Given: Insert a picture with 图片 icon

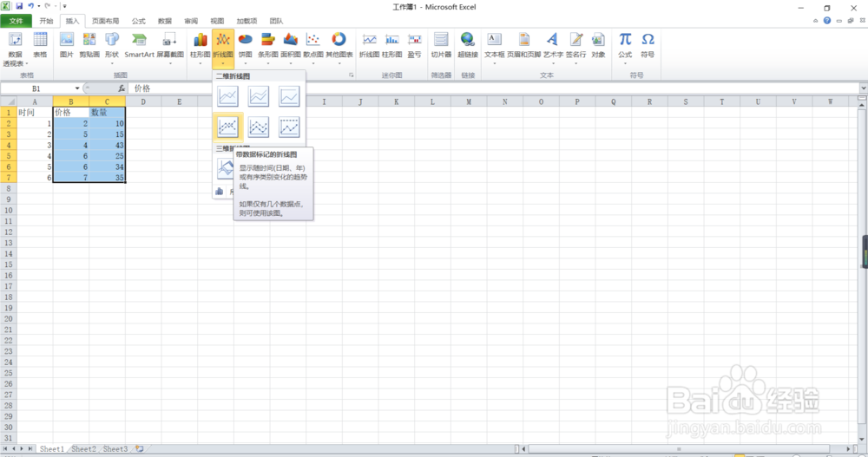Looking at the screenshot, I should coord(67,40).
